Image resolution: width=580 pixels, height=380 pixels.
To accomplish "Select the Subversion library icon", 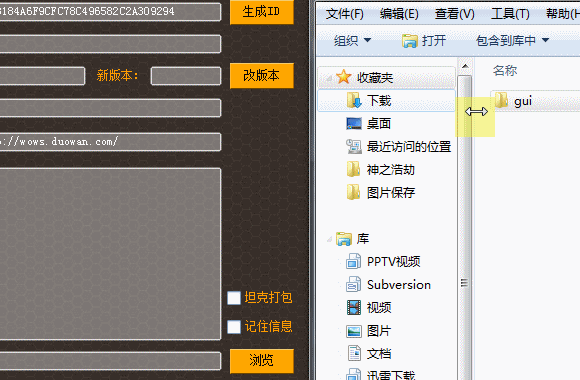I will 354,285.
